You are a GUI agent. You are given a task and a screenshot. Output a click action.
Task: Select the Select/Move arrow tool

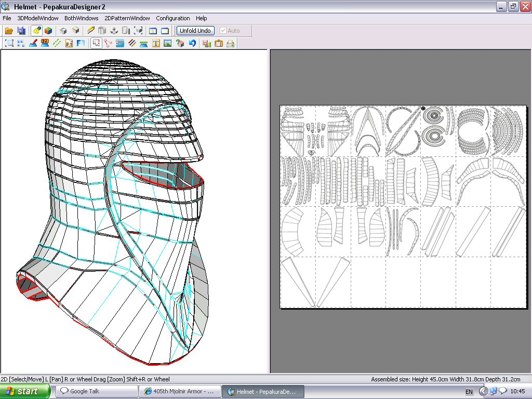(x=96, y=43)
